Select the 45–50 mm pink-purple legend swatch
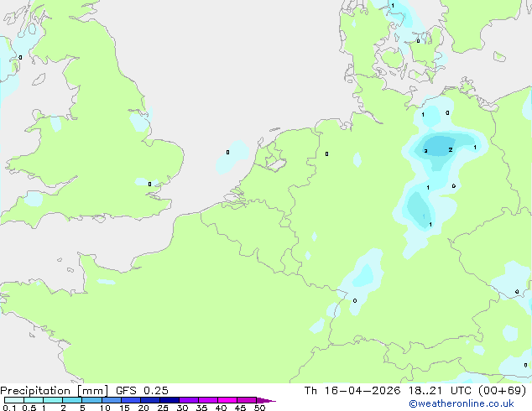Image resolution: width=532 pixels, height=411 pixels. click(247, 400)
